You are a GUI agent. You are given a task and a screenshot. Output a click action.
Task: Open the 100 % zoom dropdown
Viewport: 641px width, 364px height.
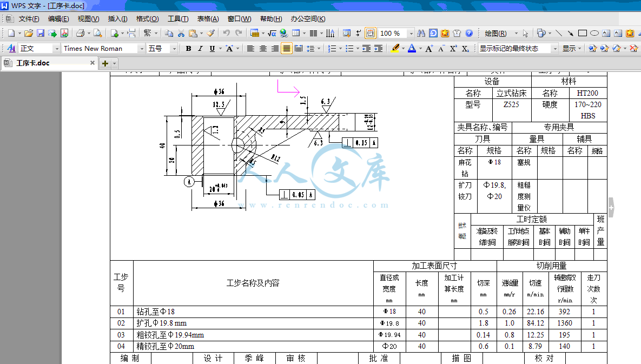click(411, 33)
